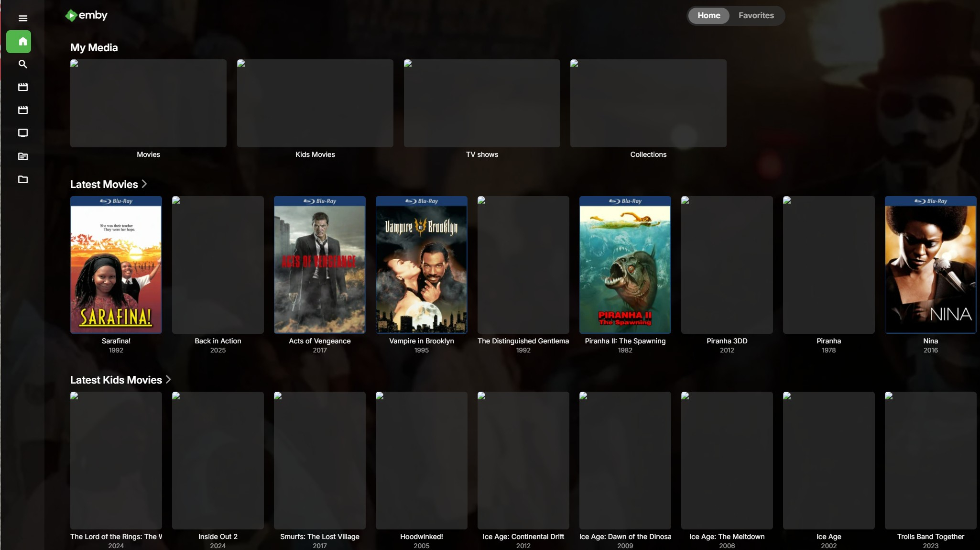The width and height of the screenshot is (980, 550).
Task: Open the Kids Movies library card
Action: click(x=315, y=103)
